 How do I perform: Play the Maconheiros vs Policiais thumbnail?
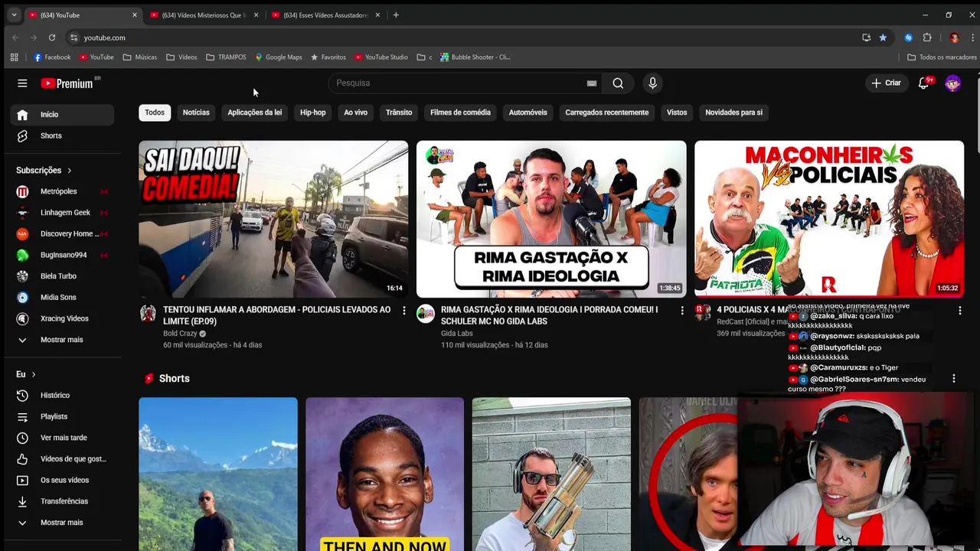pyautogui.click(x=829, y=219)
